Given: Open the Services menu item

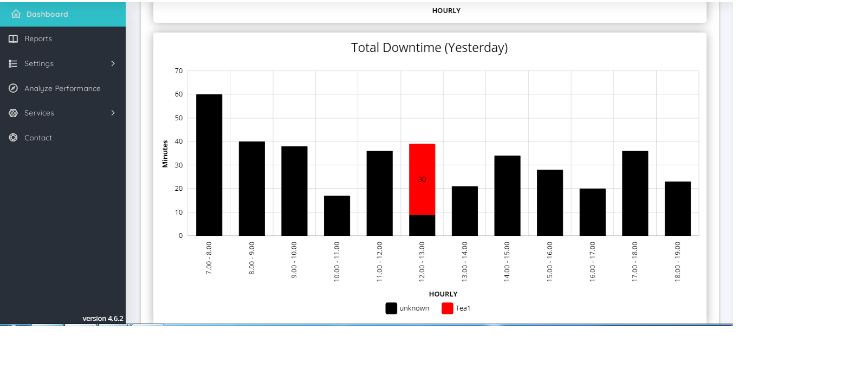Looking at the screenshot, I should (x=63, y=113).
